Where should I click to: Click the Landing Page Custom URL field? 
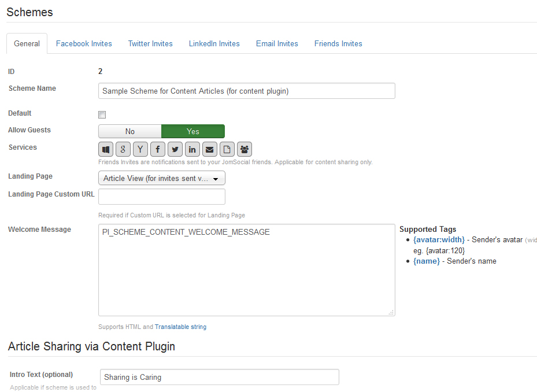(161, 197)
